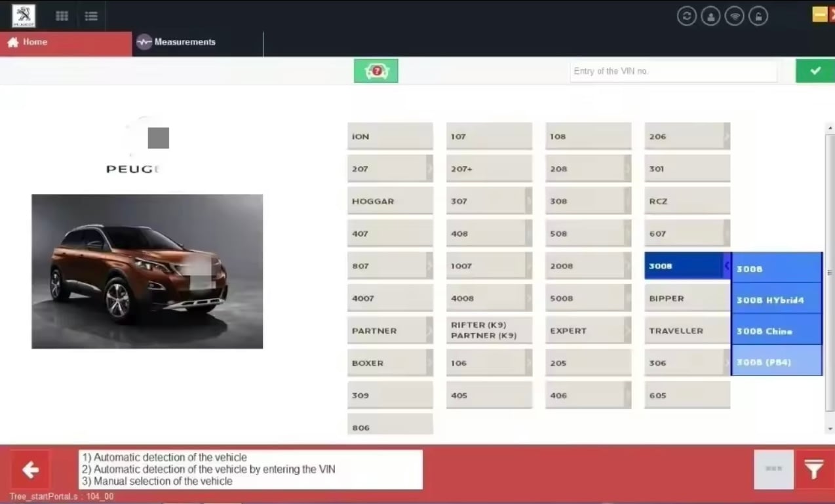Select the 4008 model button
The height and width of the screenshot is (504, 835).
(x=489, y=298)
